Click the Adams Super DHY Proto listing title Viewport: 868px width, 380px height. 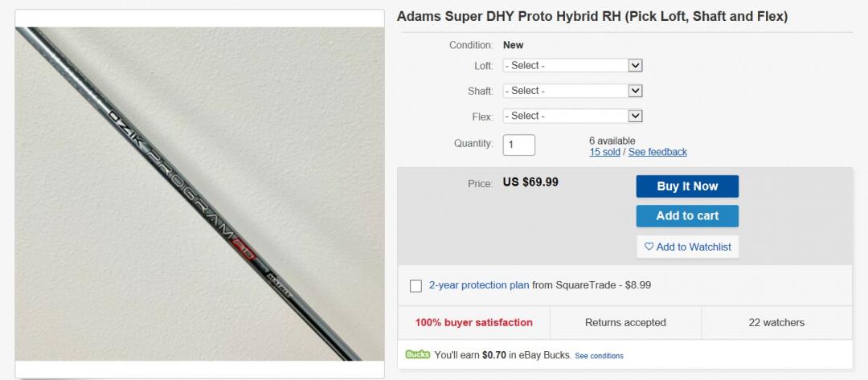[x=592, y=16]
